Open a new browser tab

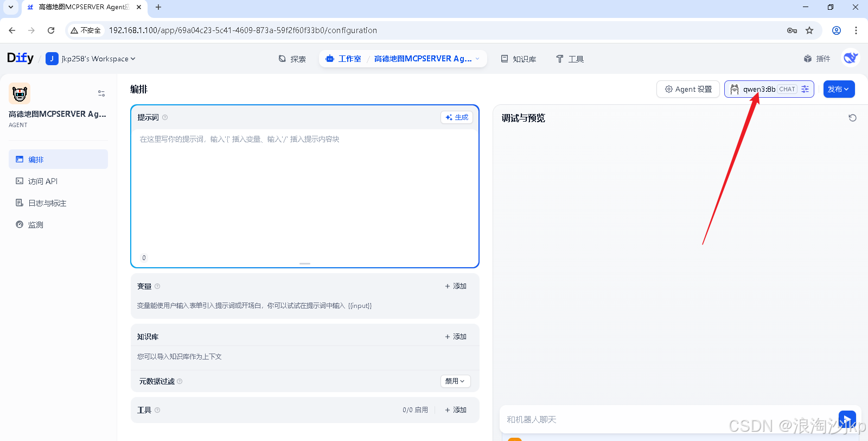coord(158,7)
